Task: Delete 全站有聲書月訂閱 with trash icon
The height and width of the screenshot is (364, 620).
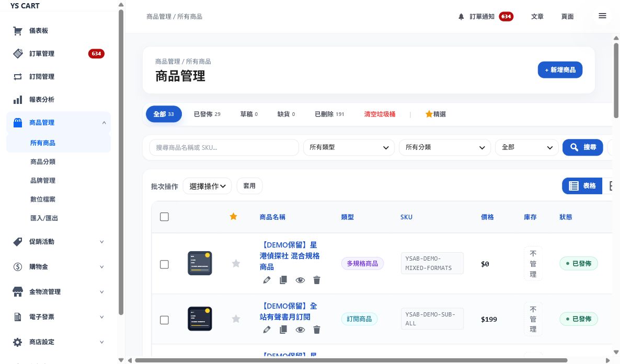Action: (317, 330)
